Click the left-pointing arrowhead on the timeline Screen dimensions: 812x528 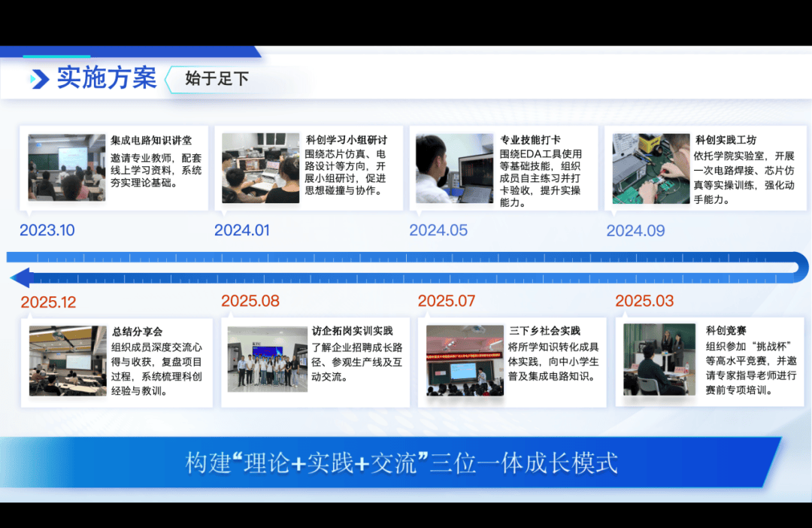[x=20, y=278]
